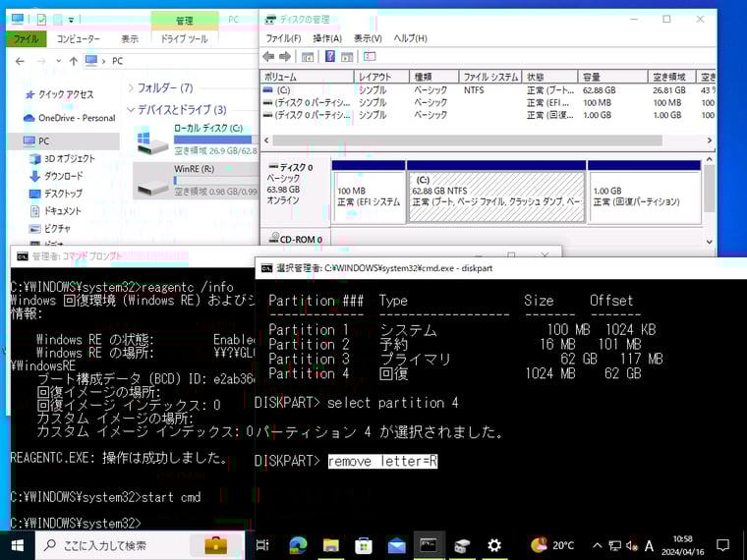Open the ファイル tab in Explorer
Screen dimensions: 747x560
[x=27, y=39]
